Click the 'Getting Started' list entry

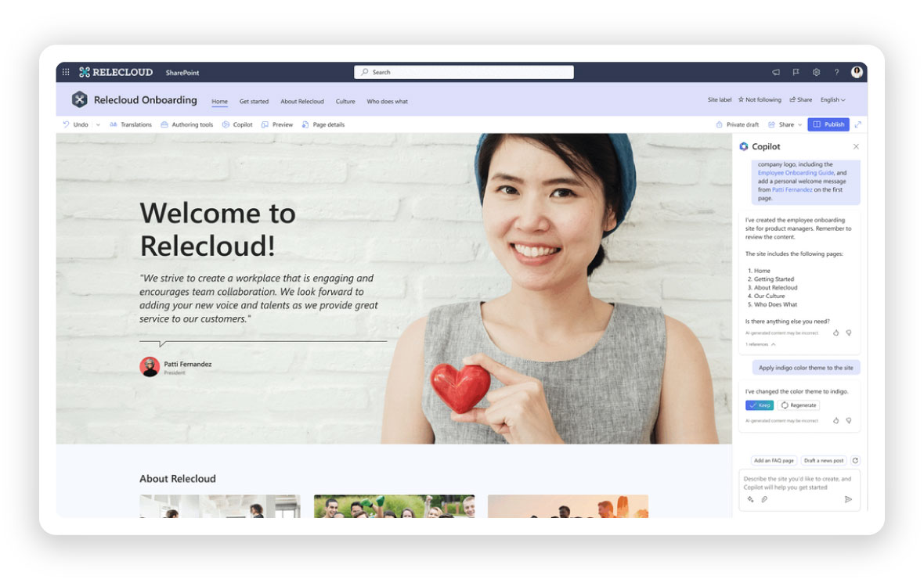[774, 279]
